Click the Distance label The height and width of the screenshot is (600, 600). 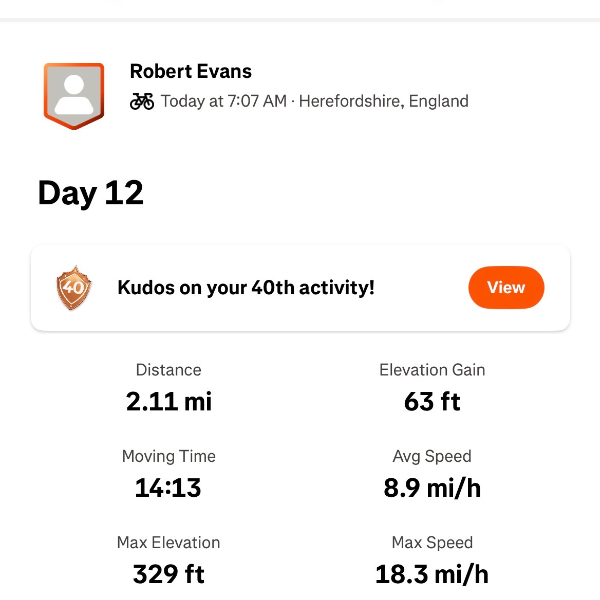169,370
